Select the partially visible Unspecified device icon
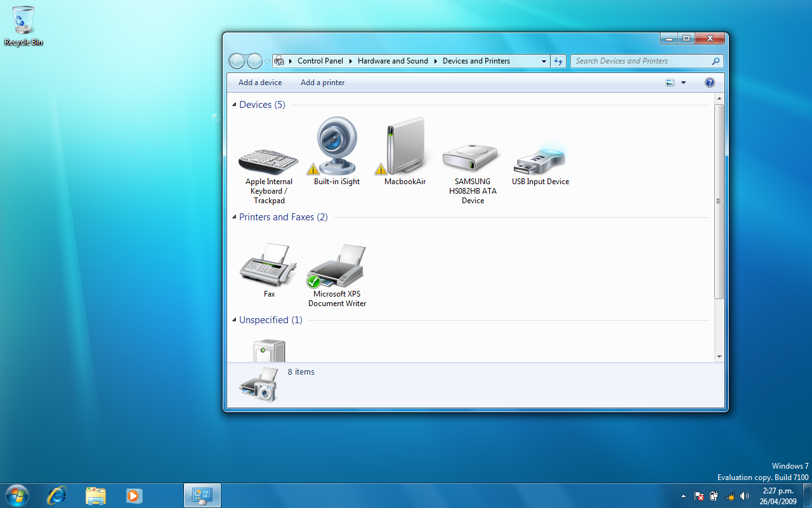Screen dimensions: 812x508 point(269,351)
